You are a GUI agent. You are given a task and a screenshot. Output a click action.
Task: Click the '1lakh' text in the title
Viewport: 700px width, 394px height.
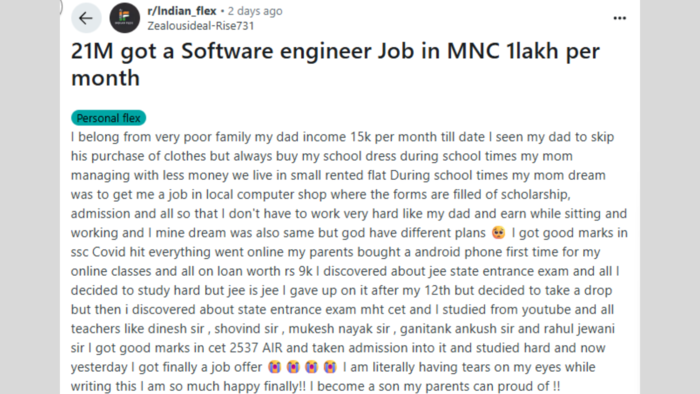(x=532, y=51)
